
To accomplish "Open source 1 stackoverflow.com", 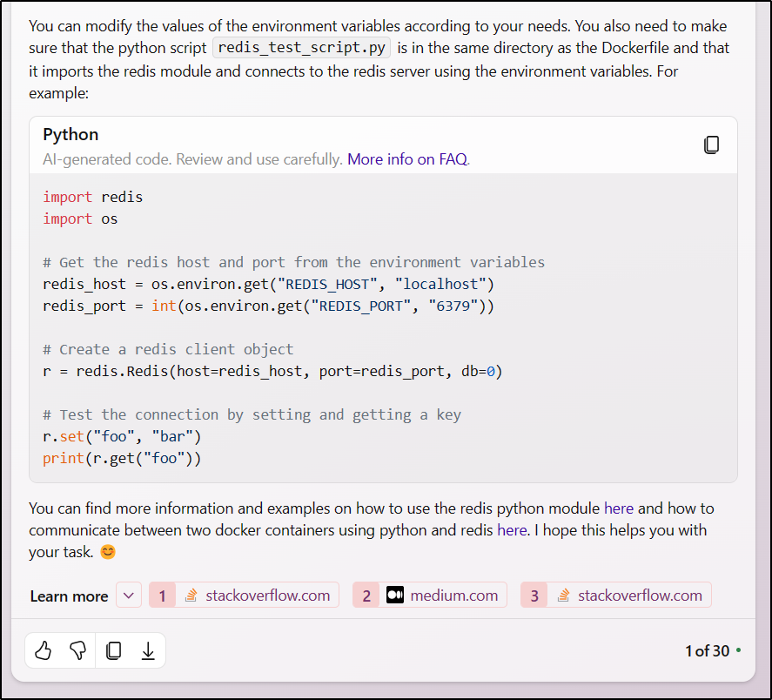I will [x=244, y=595].
